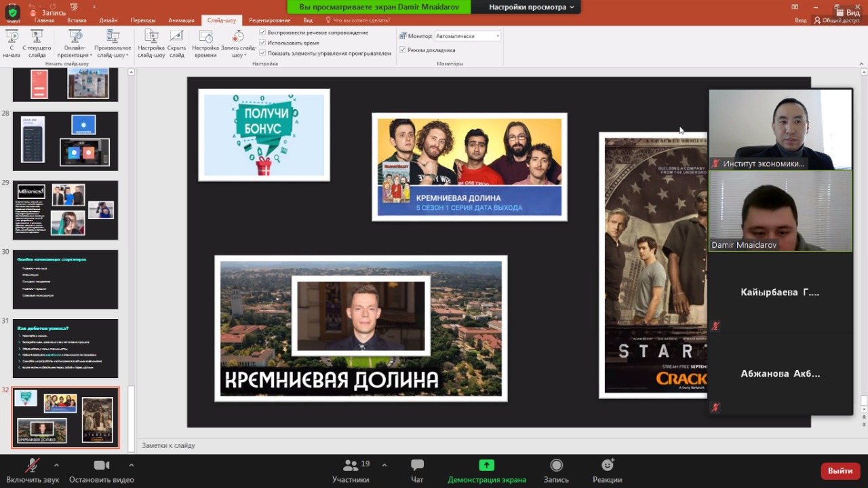Toggle Использовать время checkbox
The image size is (868, 488).
[x=262, y=43]
